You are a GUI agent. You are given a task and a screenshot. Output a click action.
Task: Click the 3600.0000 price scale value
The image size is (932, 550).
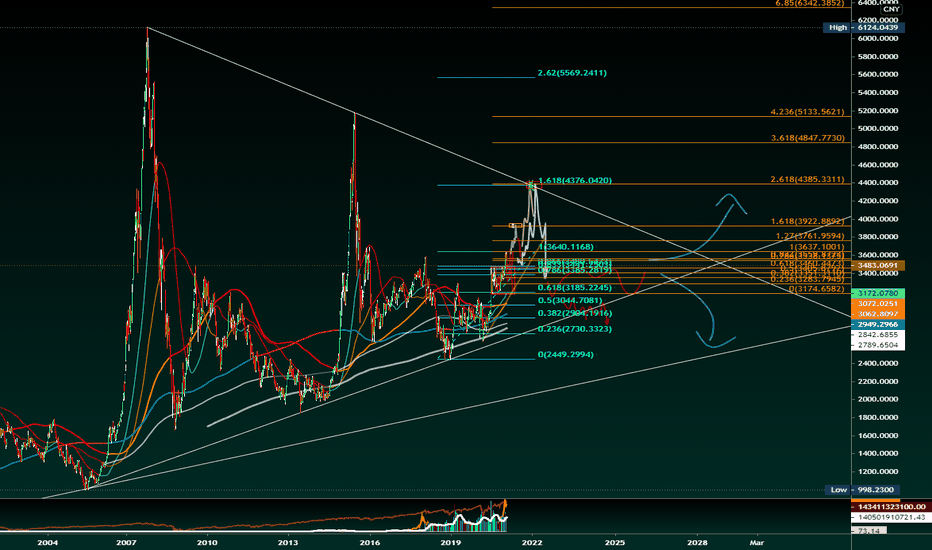[877, 255]
